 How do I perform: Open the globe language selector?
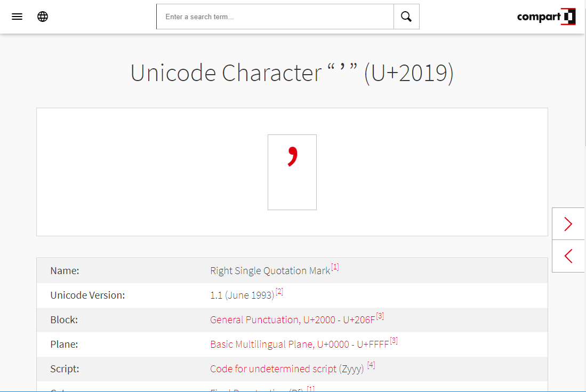[x=43, y=17]
